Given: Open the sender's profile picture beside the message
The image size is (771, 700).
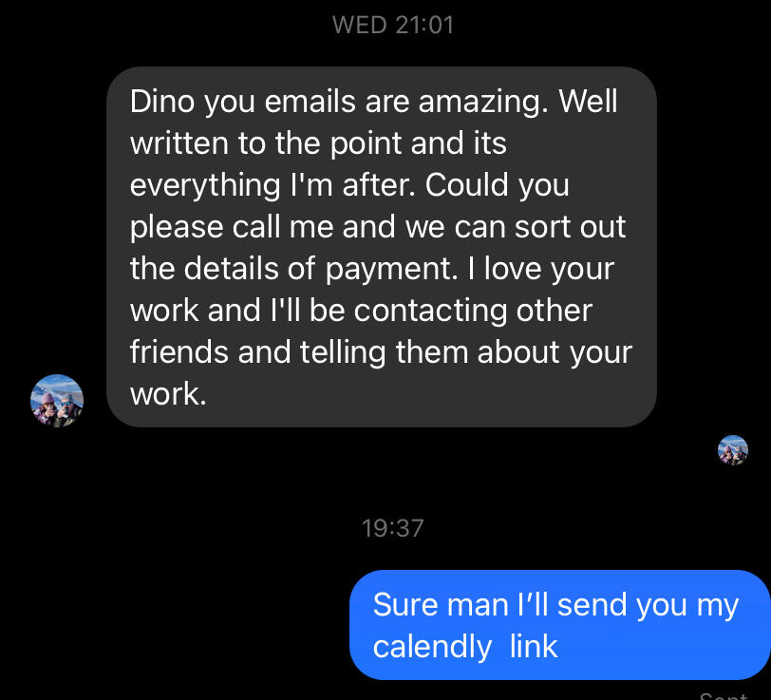Looking at the screenshot, I should click(57, 400).
